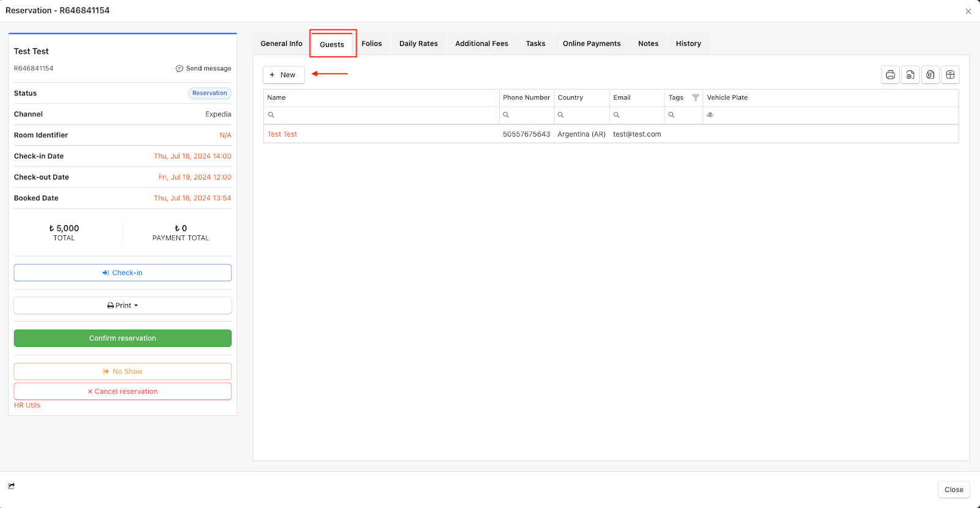Click the Vehicle Plate filter operation icon
Viewport: 980px width, 508px height.
click(710, 115)
